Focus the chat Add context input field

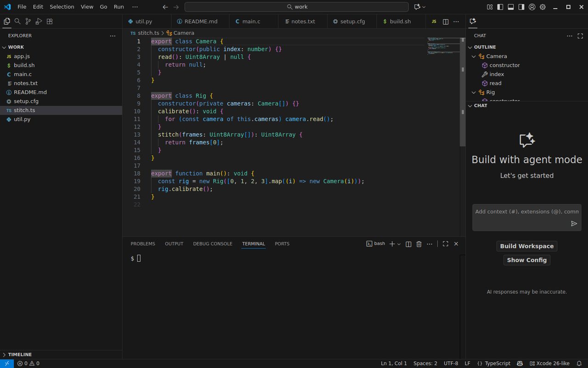(x=527, y=212)
